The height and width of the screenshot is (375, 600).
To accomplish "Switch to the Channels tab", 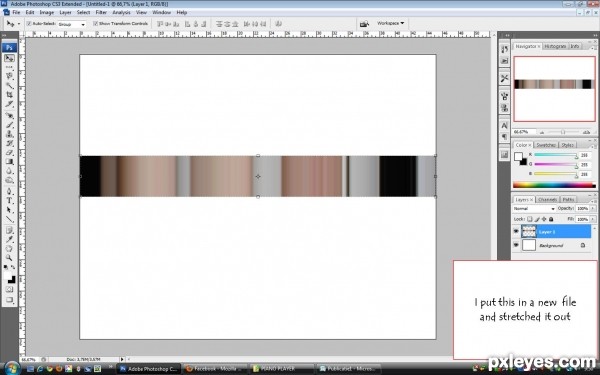I will click(547, 200).
